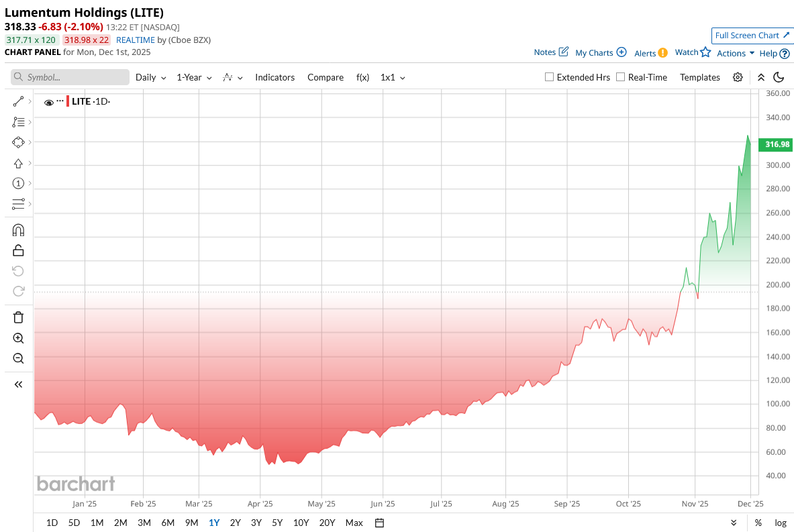Collapse the drawing tools sidebar
Viewport: 794px width, 532px height.
tap(18, 384)
